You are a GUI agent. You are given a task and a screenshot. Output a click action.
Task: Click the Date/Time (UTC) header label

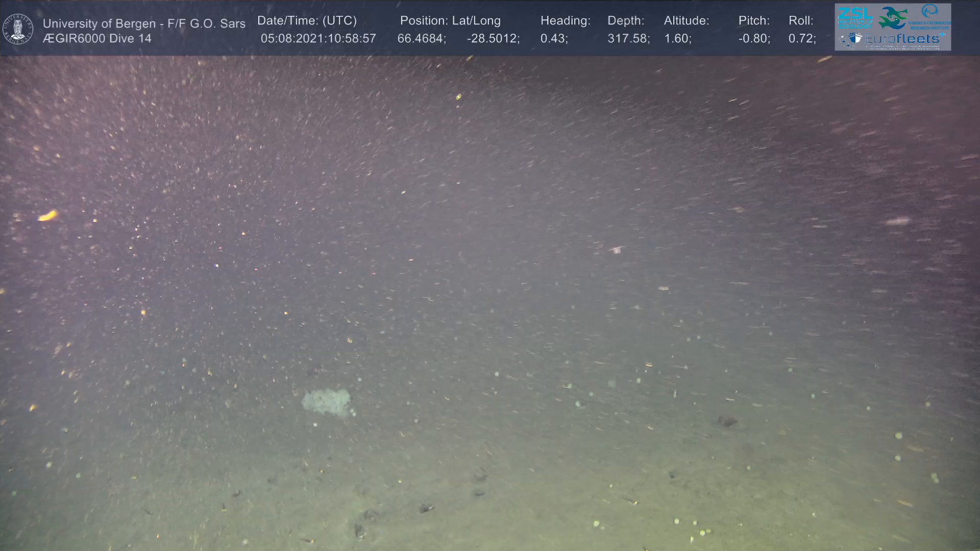(x=307, y=20)
